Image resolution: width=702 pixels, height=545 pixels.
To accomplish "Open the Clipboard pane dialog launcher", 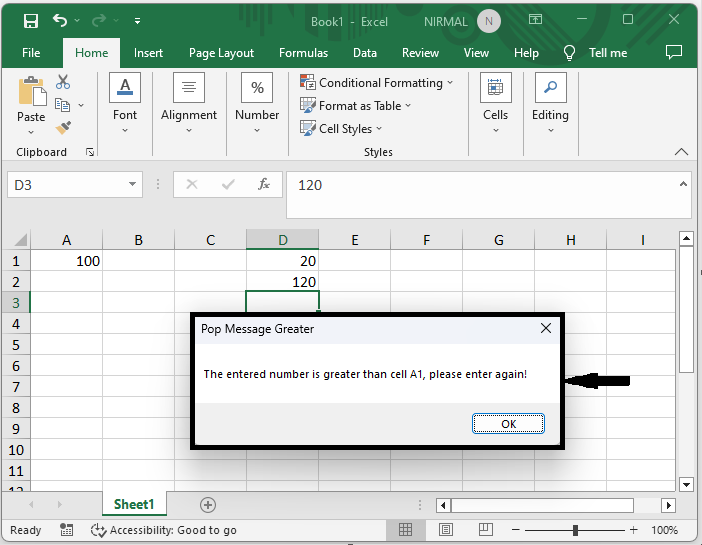I will (x=90, y=152).
